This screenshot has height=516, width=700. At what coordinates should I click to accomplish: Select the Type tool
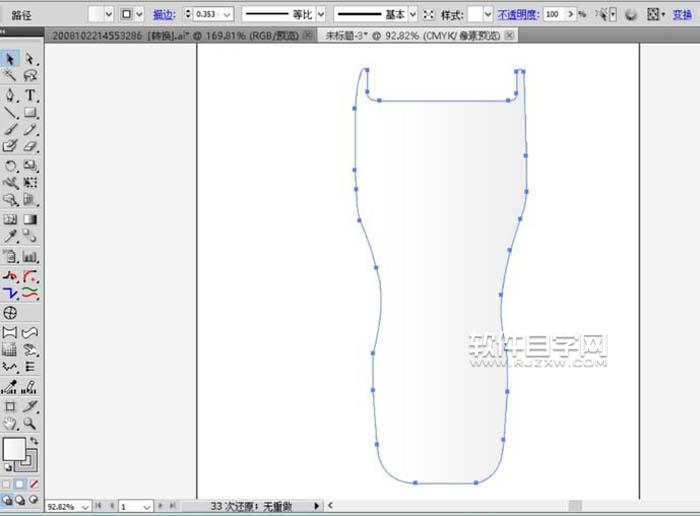30,95
